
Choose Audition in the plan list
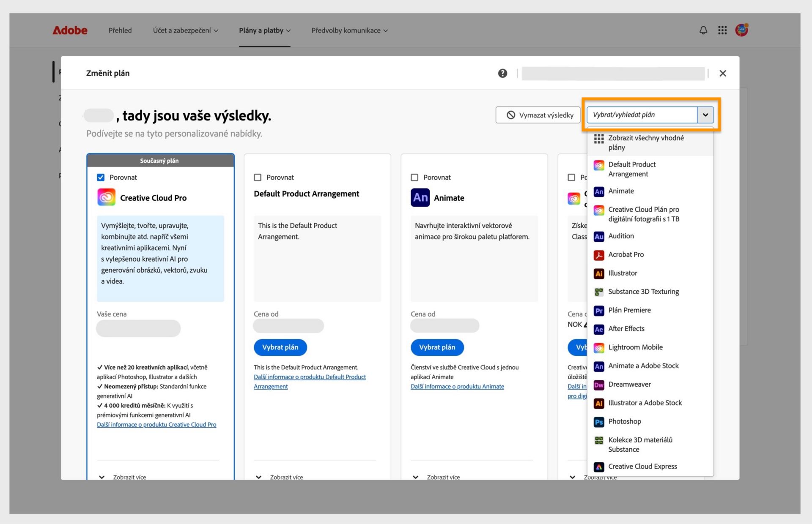[x=620, y=236]
